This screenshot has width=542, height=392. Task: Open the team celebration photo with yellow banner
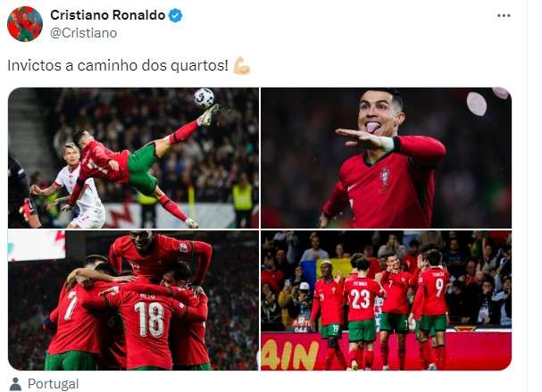pyautogui.click(x=386, y=300)
